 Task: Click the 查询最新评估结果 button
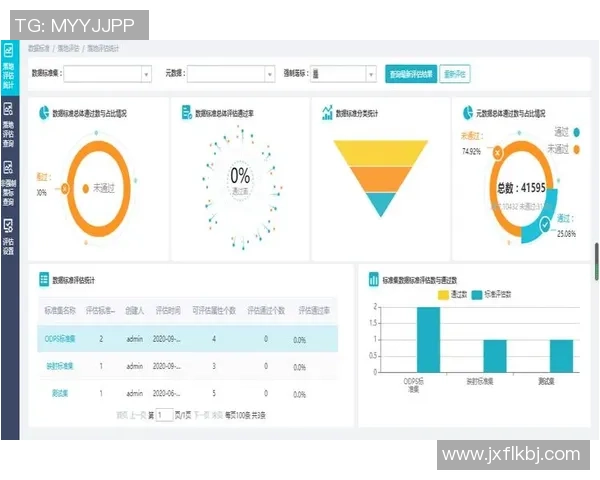[410, 74]
